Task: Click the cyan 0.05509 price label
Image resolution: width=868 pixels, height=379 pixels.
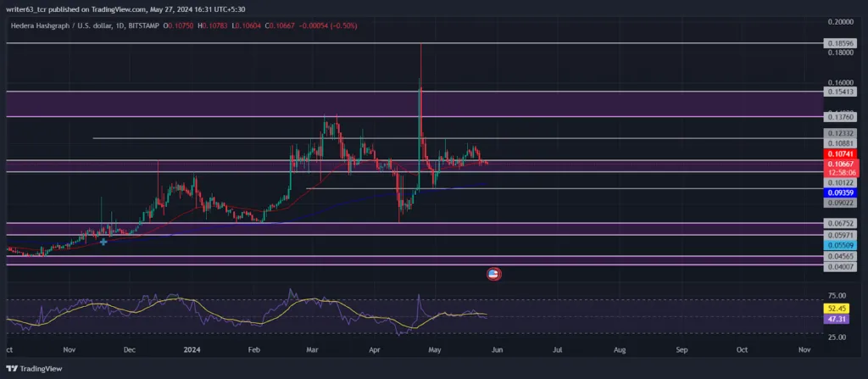Action: coord(840,246)
